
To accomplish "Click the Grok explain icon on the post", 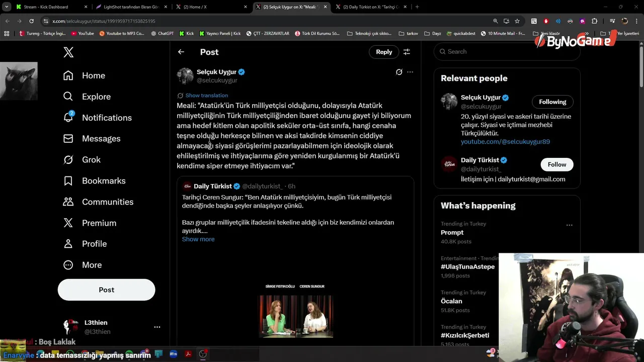I will [x=399, y=72].
